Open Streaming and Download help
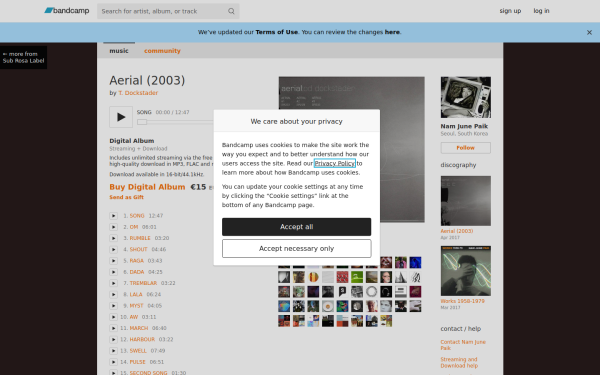 459,363
